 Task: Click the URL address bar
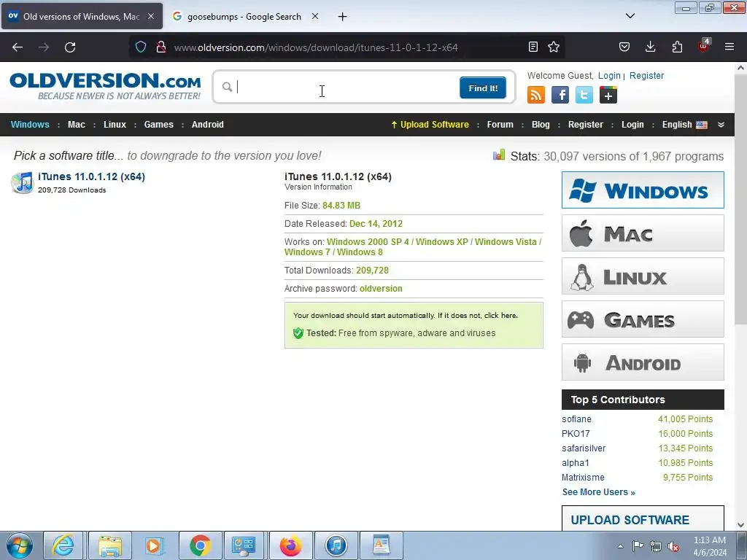tap(348, 47)
